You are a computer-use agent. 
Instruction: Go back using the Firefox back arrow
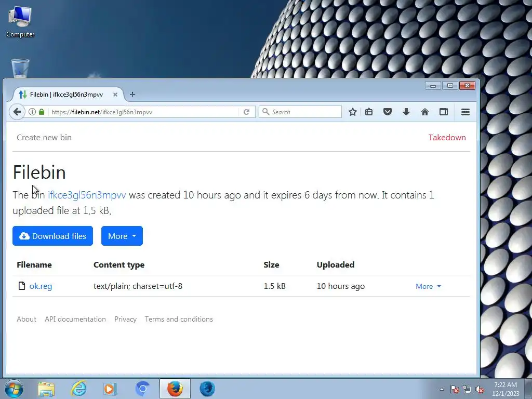click(x=17, y=112)
